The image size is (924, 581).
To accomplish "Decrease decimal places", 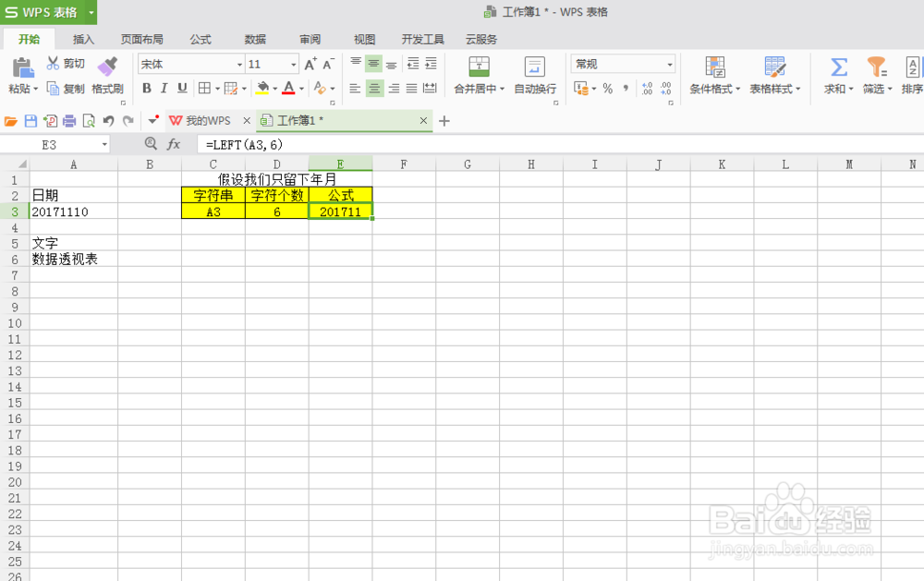I will (x=666, y=89).
